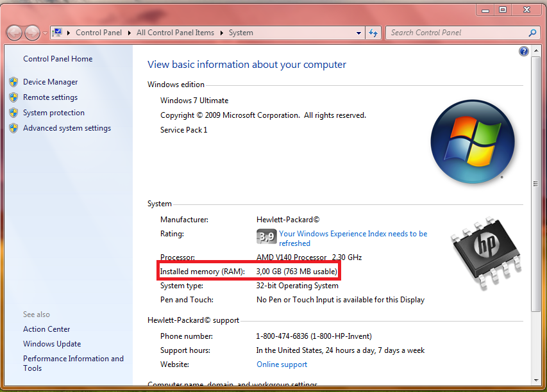Open the address bar history dropdown
Screen dimensions: 547x392
pos(358,33)
